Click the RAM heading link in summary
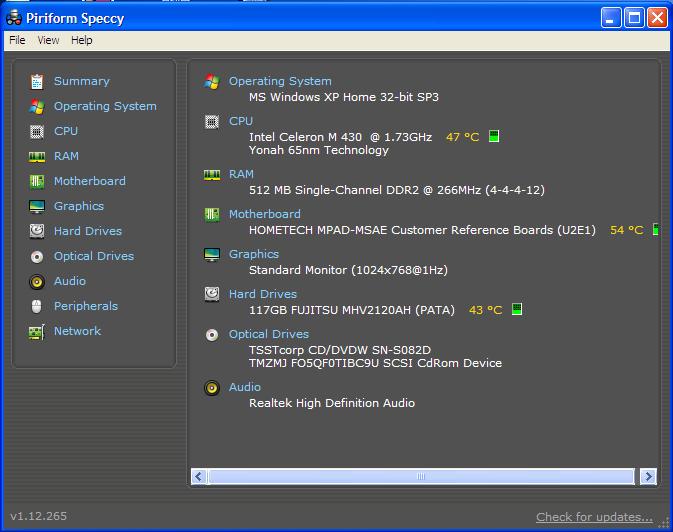The width and height of the screenshot is (673, 532). tap(241, 174)
